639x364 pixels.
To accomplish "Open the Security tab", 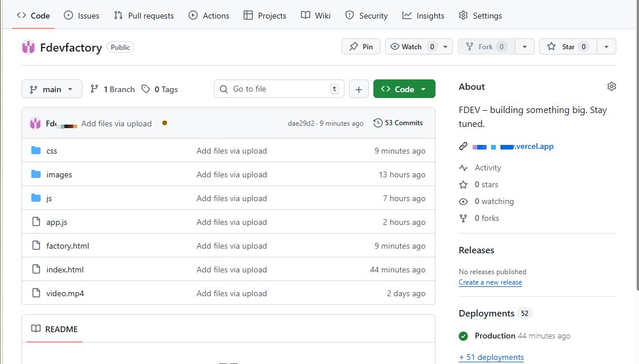I will tap(366, 16).
